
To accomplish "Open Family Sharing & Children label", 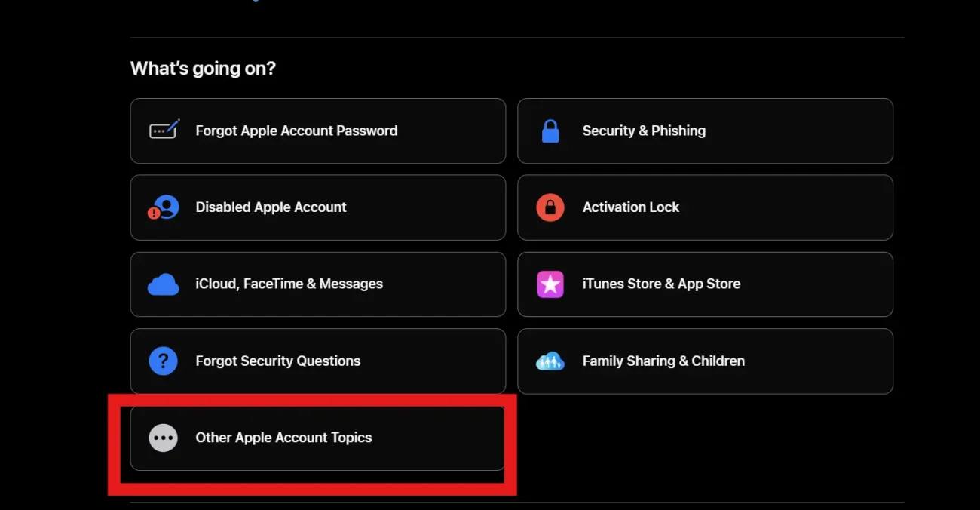I will click(663, 361).
